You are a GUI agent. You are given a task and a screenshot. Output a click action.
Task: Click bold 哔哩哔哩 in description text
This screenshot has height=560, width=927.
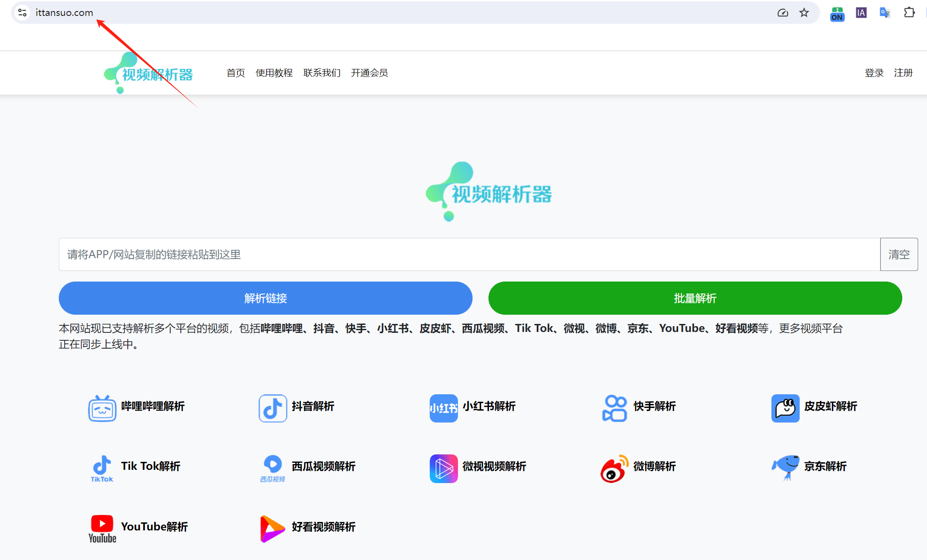tap(282, 328)
